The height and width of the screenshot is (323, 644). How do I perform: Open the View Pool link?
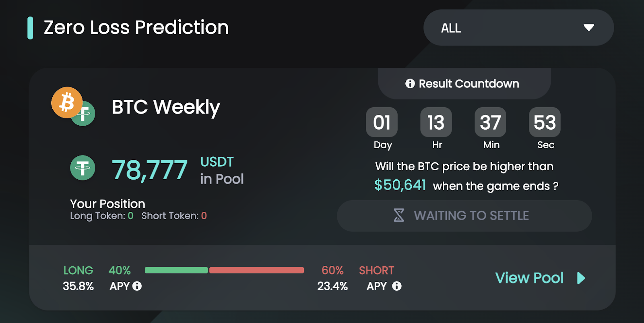pos(529,278)
